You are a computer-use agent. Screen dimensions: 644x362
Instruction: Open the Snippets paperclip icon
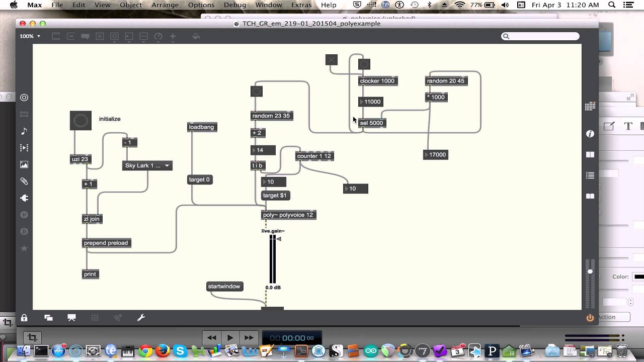pos(24,181)
